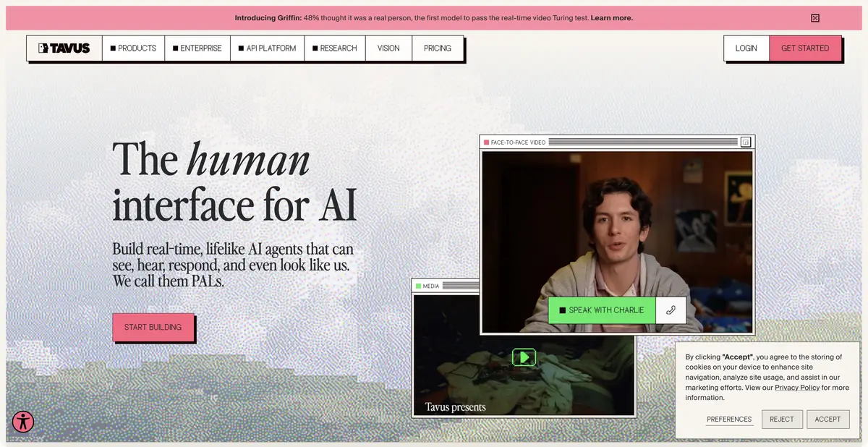868x447 pixels.
Task: Play the Tavus presents media video
Action: [524, 357]
